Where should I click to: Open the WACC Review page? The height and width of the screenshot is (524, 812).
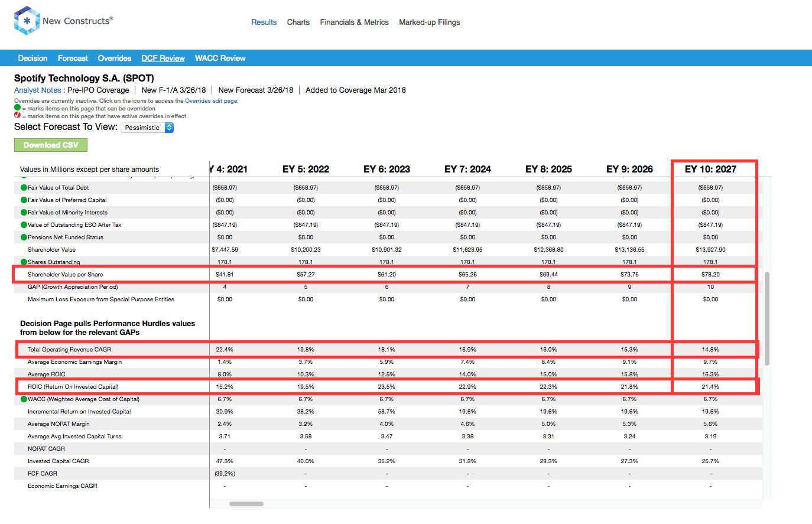coord(220,58)
